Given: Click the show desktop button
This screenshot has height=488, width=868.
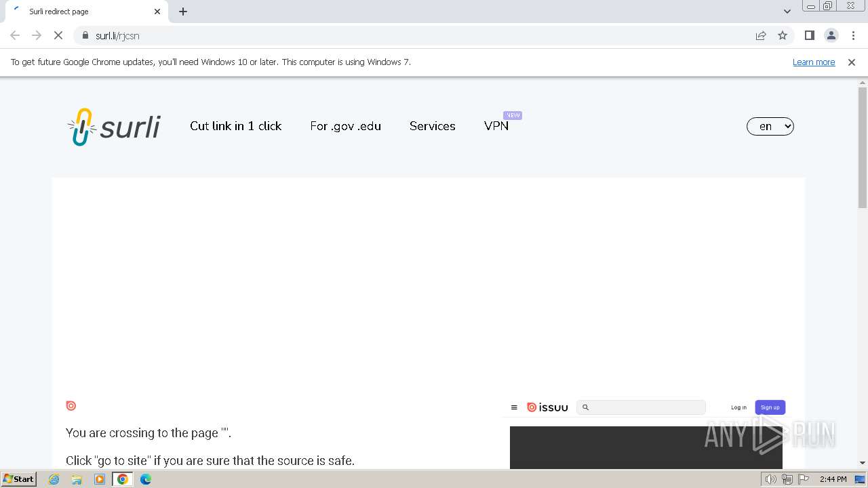Looking at the screenshot, I should click(x=861, y=479).
